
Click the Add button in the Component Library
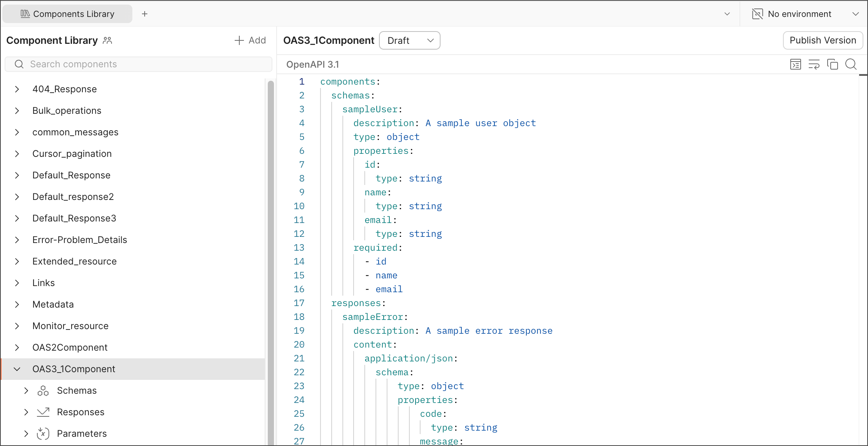(x=250, y=40)
